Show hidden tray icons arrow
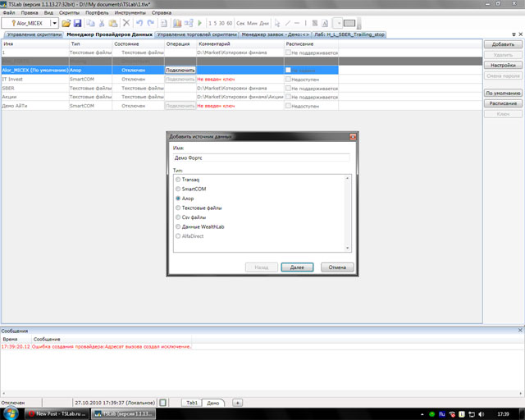 [422, 414]
